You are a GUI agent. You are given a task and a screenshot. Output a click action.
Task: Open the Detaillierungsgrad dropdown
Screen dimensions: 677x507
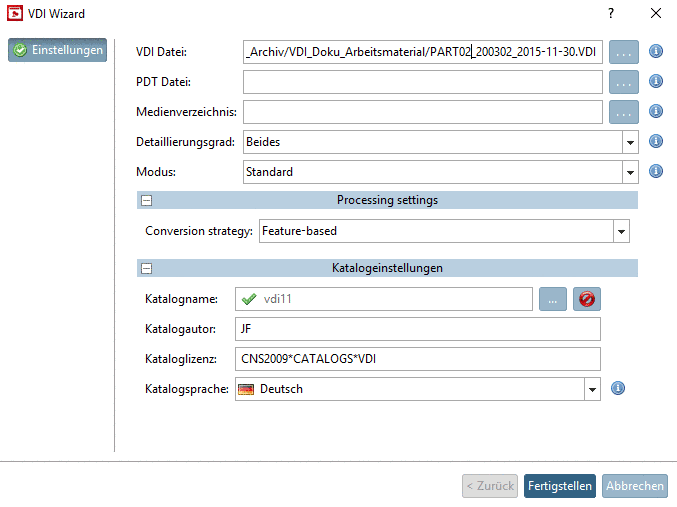(x=630, y=142)
